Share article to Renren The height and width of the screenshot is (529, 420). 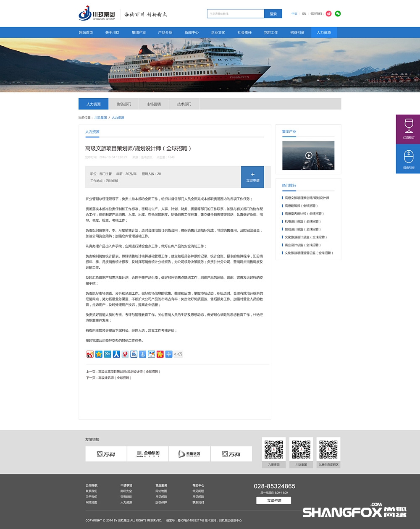[116, 354]
